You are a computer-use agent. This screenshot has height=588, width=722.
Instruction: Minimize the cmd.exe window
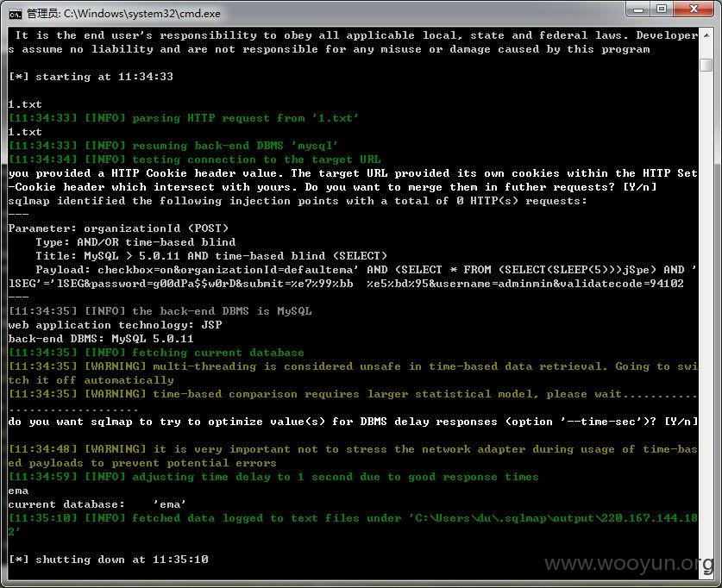tap(637, 9)
